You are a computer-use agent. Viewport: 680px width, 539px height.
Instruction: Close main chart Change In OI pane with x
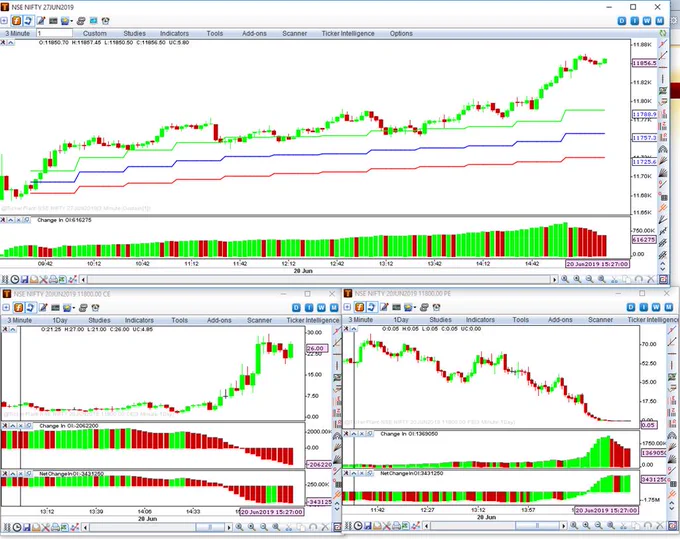[18, 220]
